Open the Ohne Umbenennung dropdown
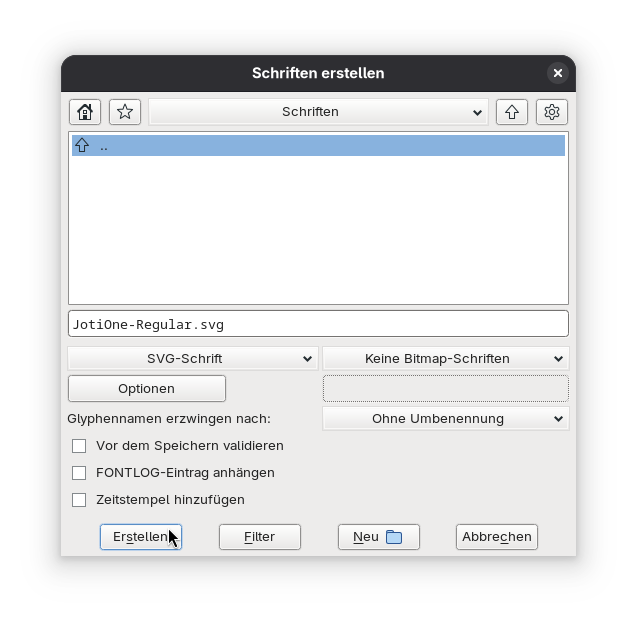Viewport: 637px width, 623px height. [446, 419]
